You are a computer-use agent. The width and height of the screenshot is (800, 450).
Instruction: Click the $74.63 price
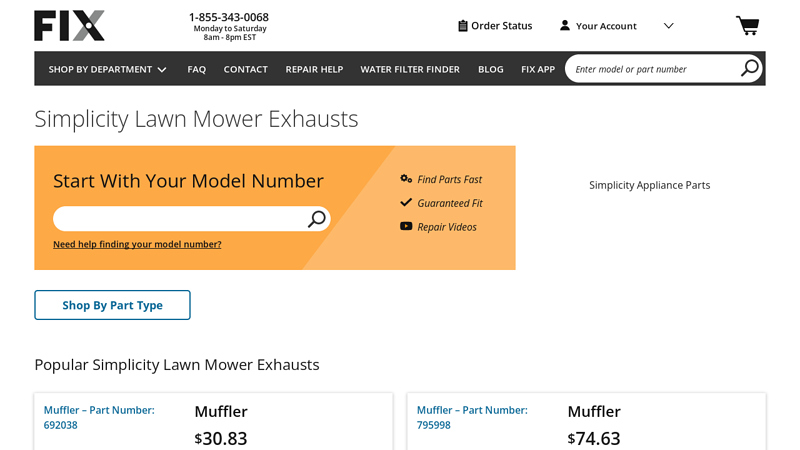click(x=594, y=438)
